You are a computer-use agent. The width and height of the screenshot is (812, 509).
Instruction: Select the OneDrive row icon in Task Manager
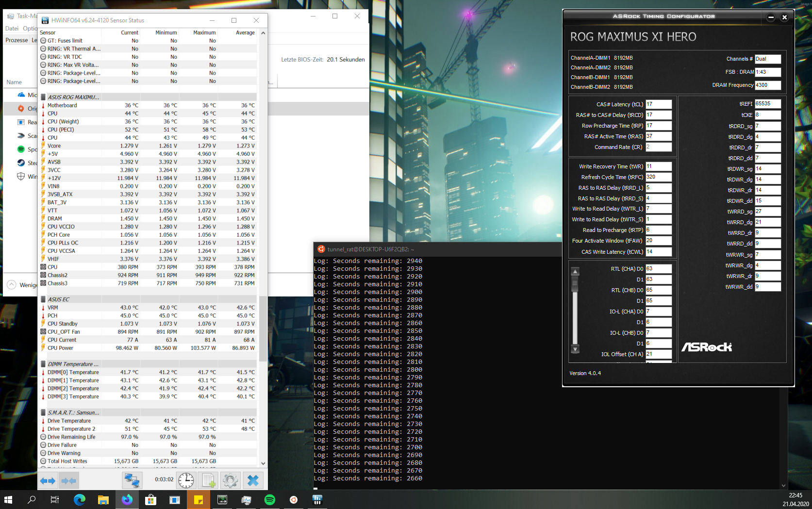pos(21,95)
